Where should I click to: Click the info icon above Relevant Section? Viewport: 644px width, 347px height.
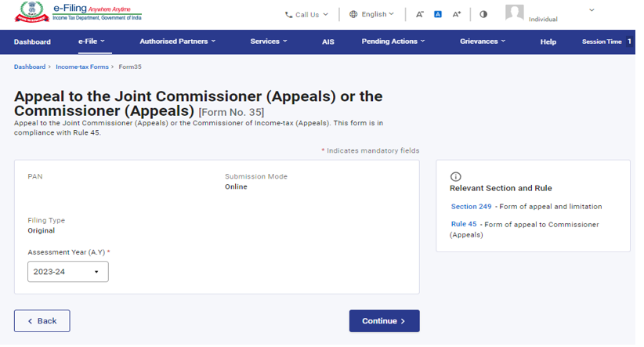456,177
